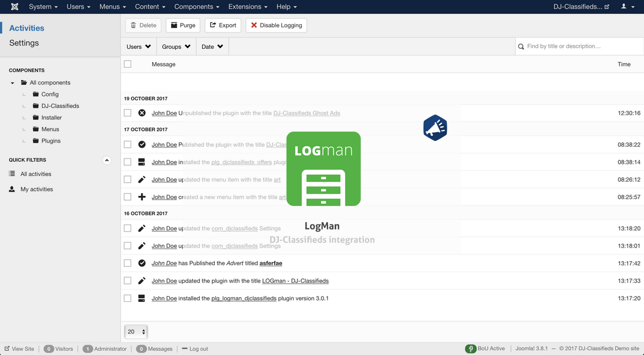644x355 pixels.
Task: Open the System menu
Action: (x=43, y=6)
